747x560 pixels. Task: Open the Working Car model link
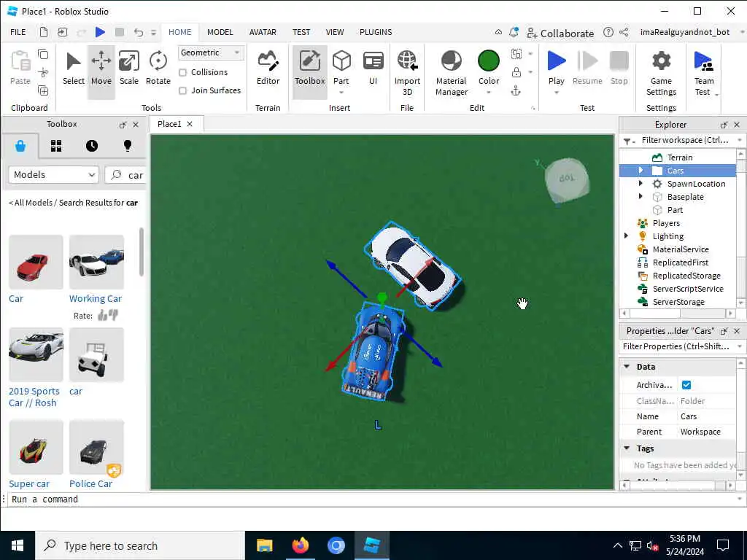pos(96,298)
